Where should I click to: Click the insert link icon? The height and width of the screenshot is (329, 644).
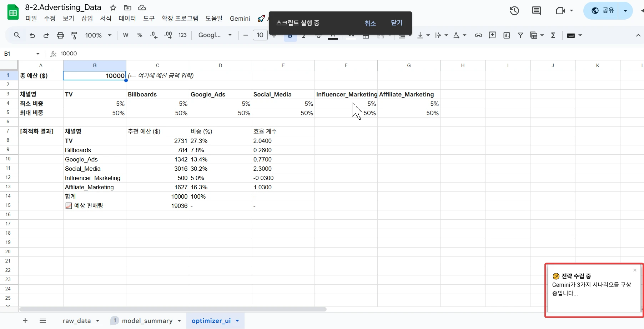(x=478, y=35)
